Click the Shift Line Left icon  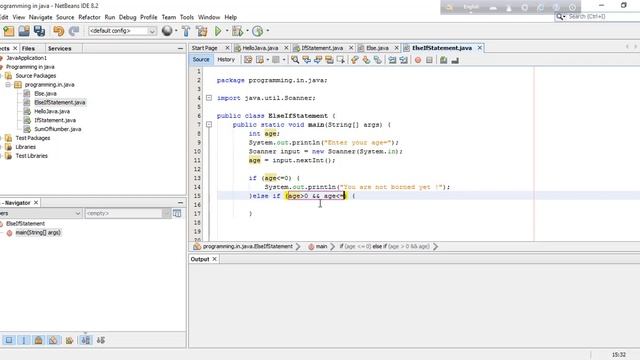(392, 60)
